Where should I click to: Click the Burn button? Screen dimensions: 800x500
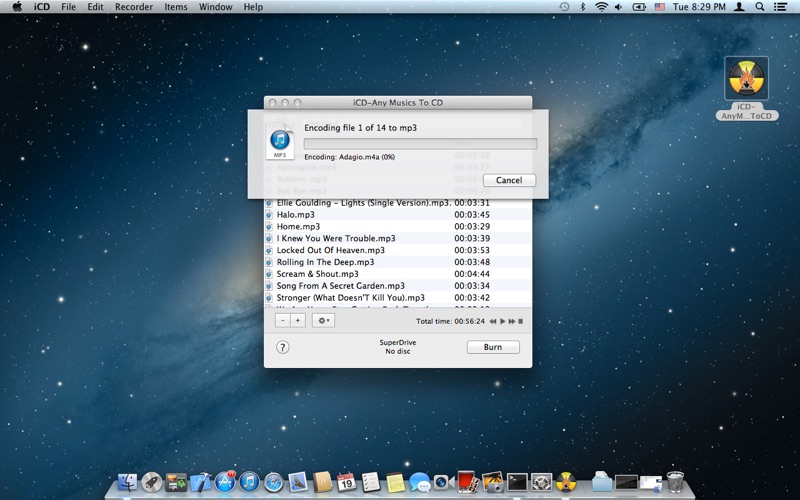(493, 347)
